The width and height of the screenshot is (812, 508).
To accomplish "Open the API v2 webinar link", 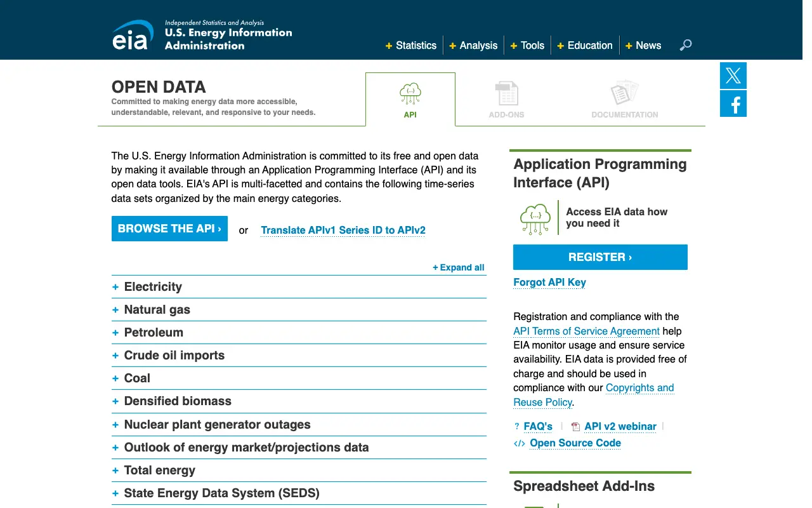I will click(x=620, y=427).
